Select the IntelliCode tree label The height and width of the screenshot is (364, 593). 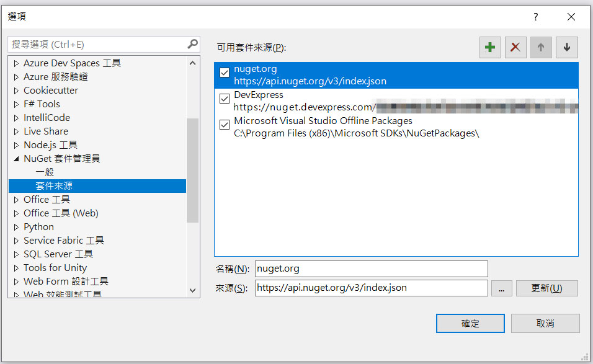[47, 118]
